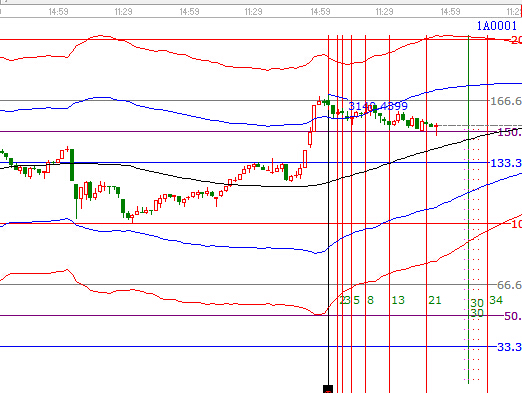Image resolution: width=522 pixels, height=393 pixels.
Task: Click the 1A0001 symbol code label
Action: click(497, 26)
